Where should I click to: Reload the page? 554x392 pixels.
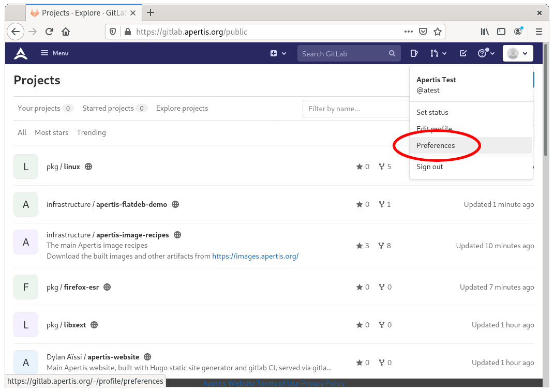49,32
